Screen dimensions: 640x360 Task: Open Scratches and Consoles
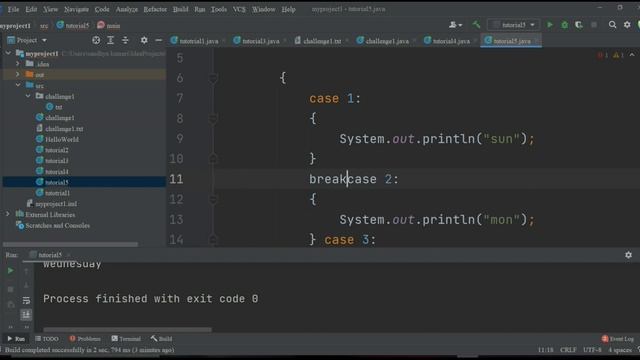[57, 225]
